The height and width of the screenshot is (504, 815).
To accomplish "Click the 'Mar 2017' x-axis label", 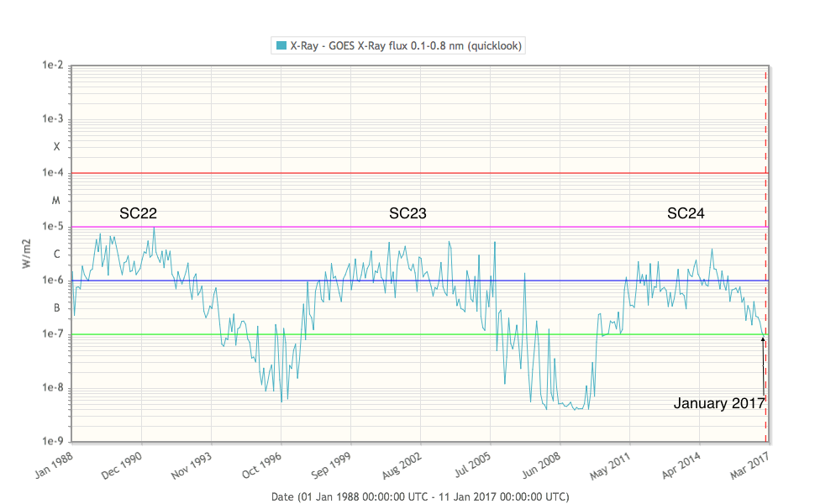I will click(x=750, y=465).
